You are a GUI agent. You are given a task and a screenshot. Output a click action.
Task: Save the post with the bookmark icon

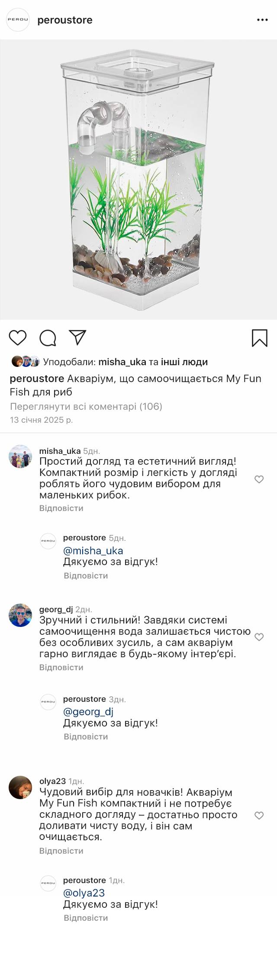[x=259, y=338]
